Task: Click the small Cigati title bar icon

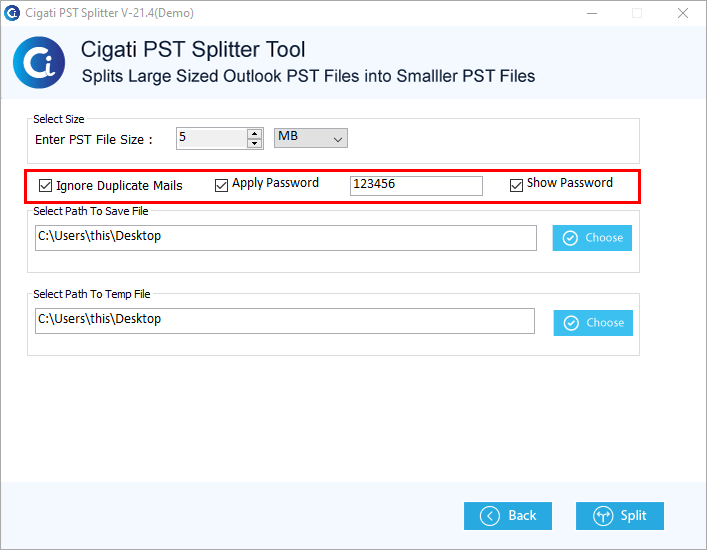Action: point(12,13)
